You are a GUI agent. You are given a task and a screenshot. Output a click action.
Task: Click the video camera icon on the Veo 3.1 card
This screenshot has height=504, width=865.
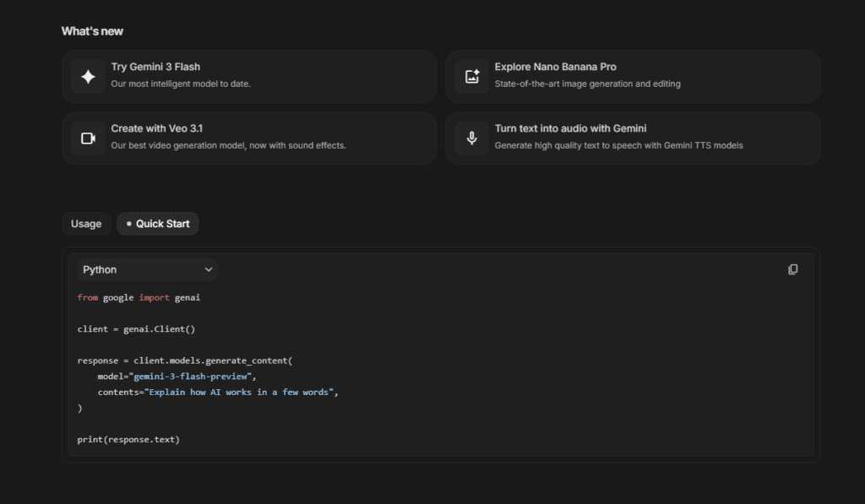pyautogui.click(x=88, y=138)
